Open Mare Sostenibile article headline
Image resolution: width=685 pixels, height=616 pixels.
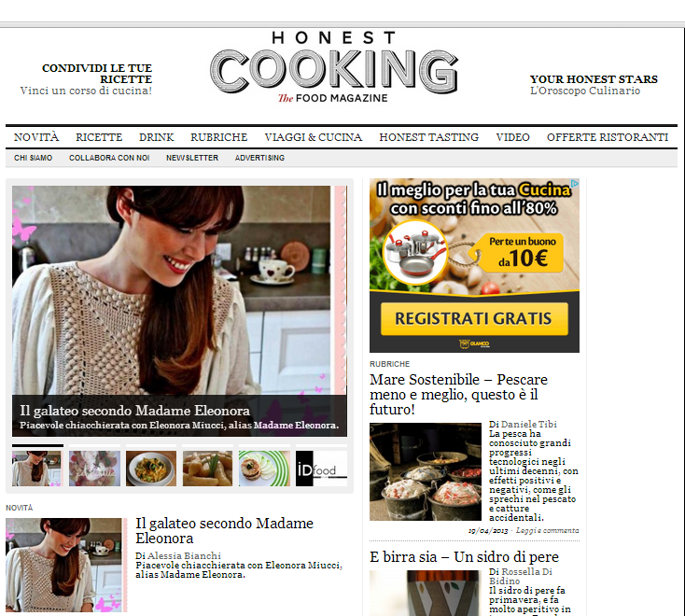458,394
